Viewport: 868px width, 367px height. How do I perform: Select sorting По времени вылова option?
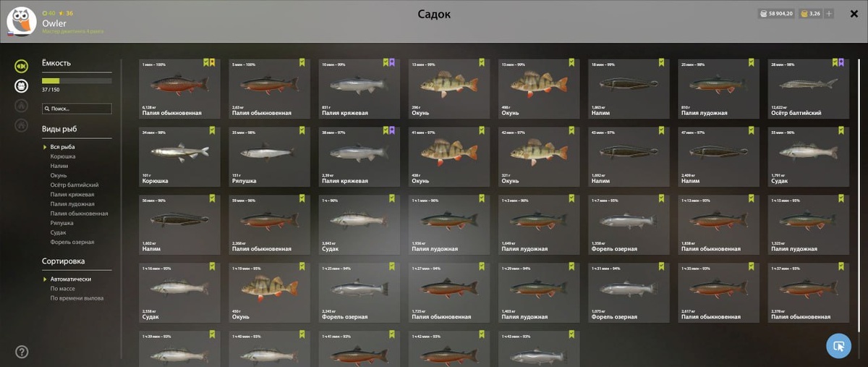coord(77,298)
